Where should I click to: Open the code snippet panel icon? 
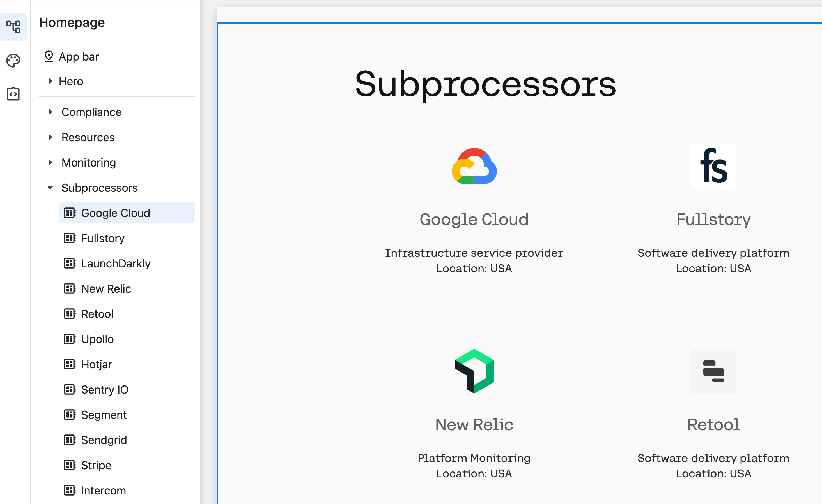point(13,94)
